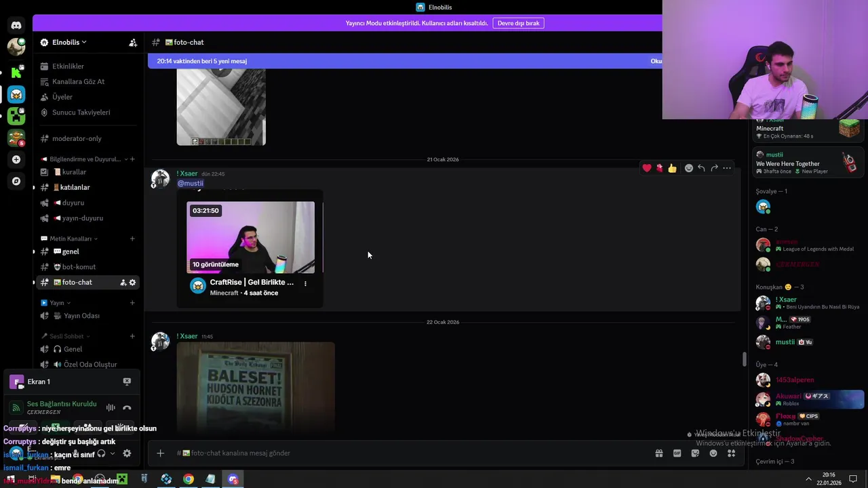
Task: Disconnect from voice with hang-up icon
Action: click(127, 407)
